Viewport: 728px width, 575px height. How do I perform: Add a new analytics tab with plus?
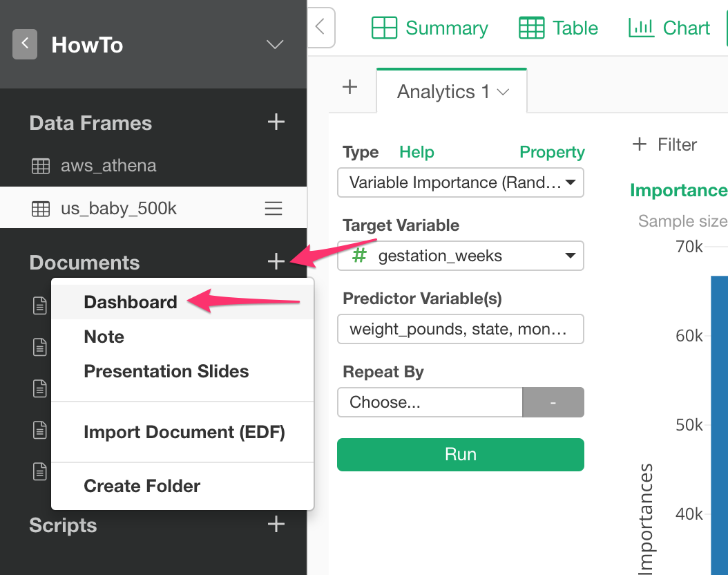[x=349, y=87]
